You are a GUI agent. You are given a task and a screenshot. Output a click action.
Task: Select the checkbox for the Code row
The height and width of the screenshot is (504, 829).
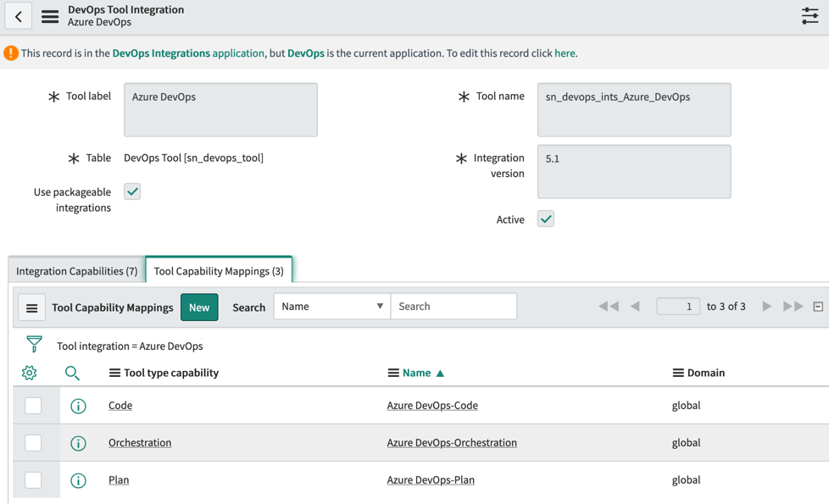click(x=33, y=406)
